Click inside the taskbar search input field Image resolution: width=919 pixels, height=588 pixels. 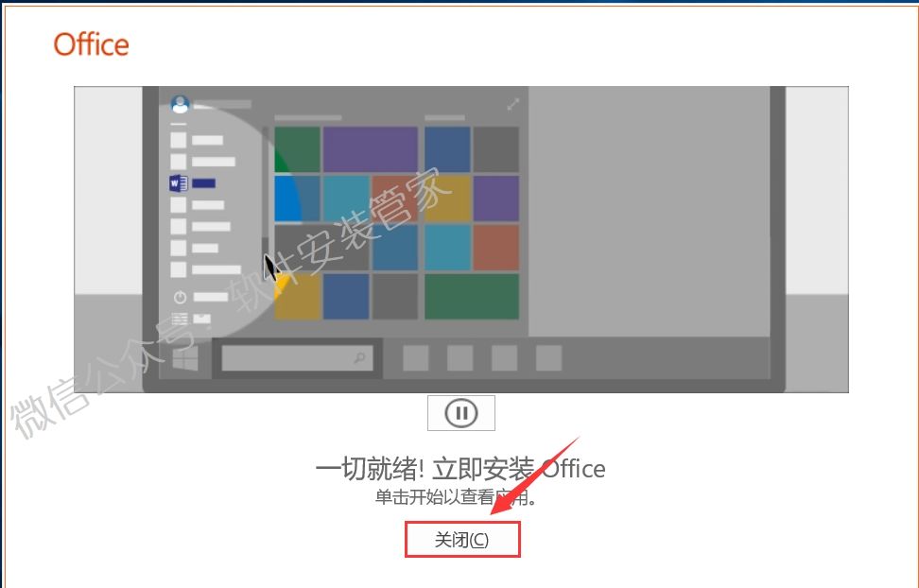(293, 358)
